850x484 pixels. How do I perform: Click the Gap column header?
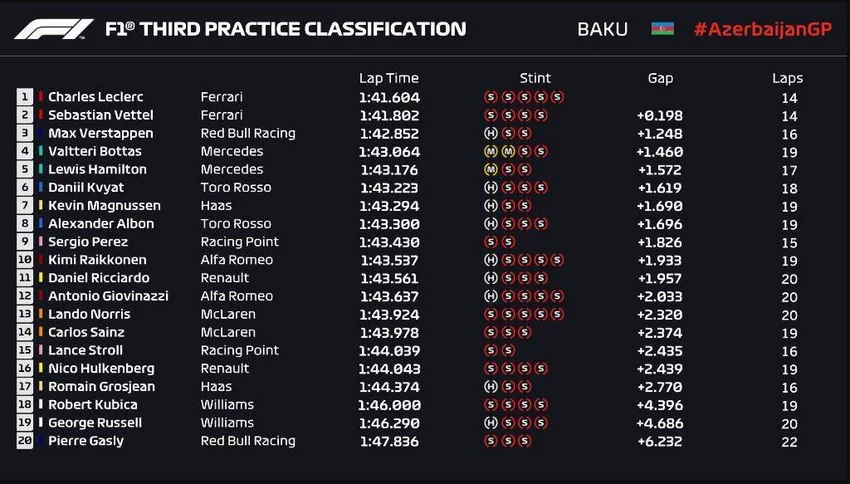tap(660, 78)
